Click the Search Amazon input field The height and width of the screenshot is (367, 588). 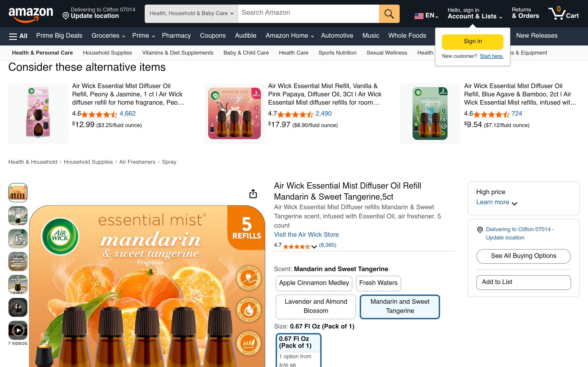click(308, 14)
